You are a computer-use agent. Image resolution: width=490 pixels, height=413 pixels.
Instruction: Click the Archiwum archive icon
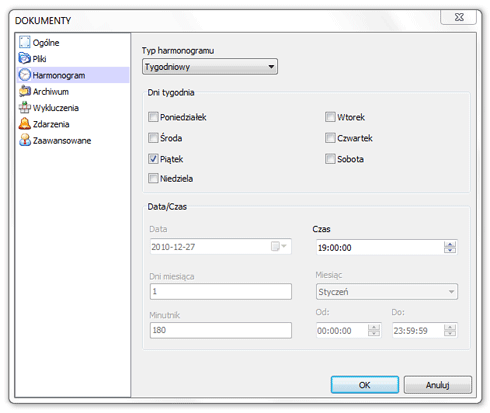25,91
